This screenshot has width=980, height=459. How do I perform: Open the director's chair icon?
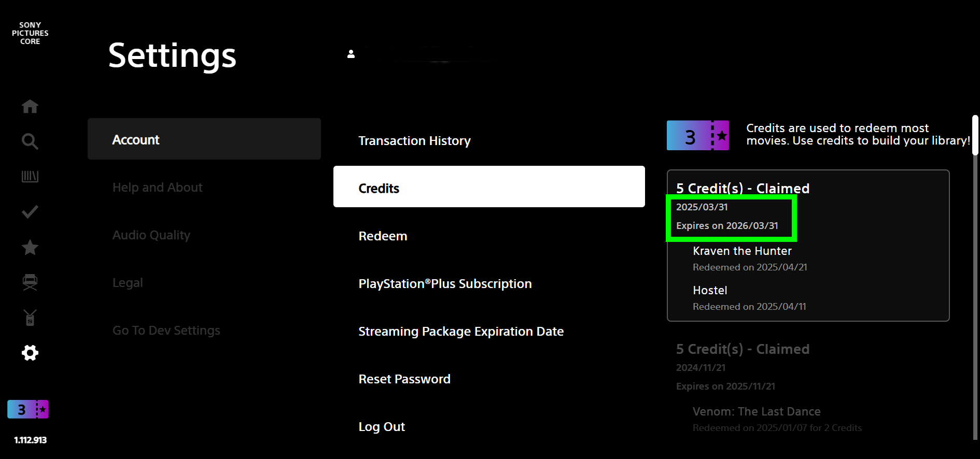(30, 282)
